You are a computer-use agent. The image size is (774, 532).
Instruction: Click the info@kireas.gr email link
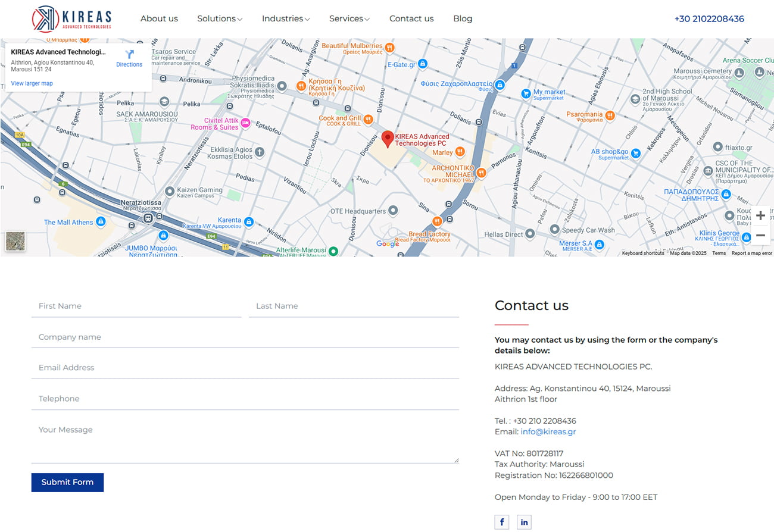(x=548, y=431)
